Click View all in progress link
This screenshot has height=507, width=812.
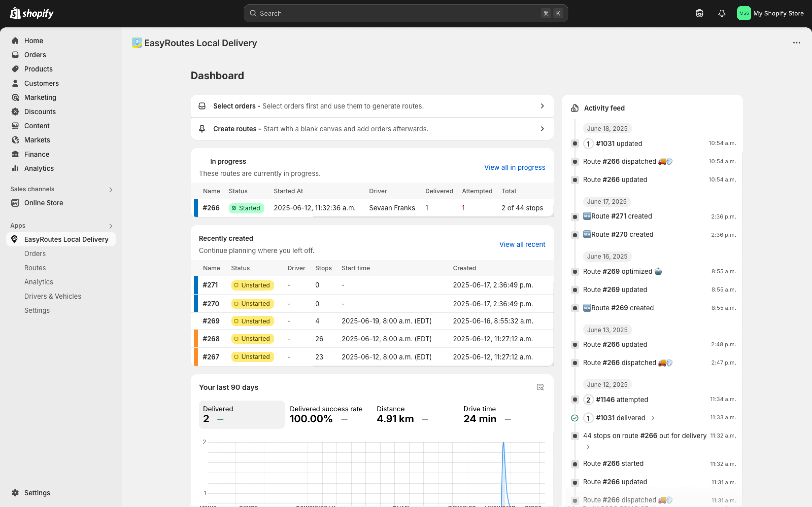[514, 167]
